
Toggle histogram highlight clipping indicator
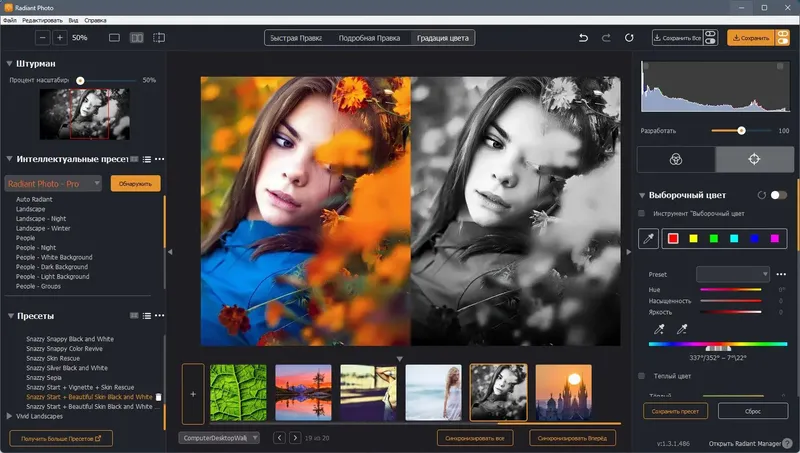(x=780, y=66)
